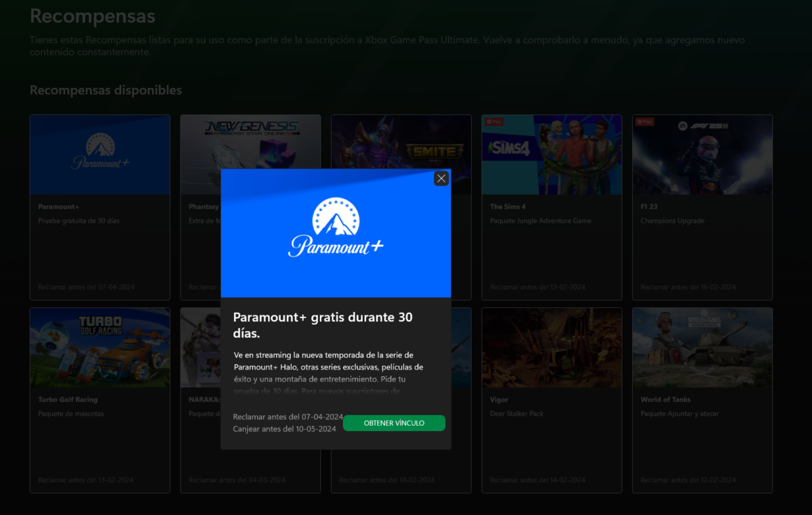Click 'Reclamar antes del 16-02-2024' on F1 23 card
Image resolution: width=812 pixels, height=515 pixels.
click(x=688, y=287)
